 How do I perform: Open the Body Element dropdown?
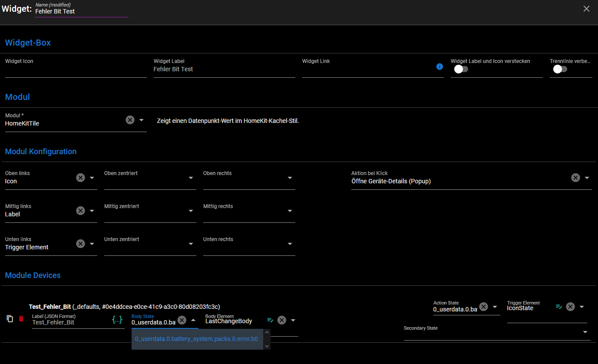click(293, 320)
